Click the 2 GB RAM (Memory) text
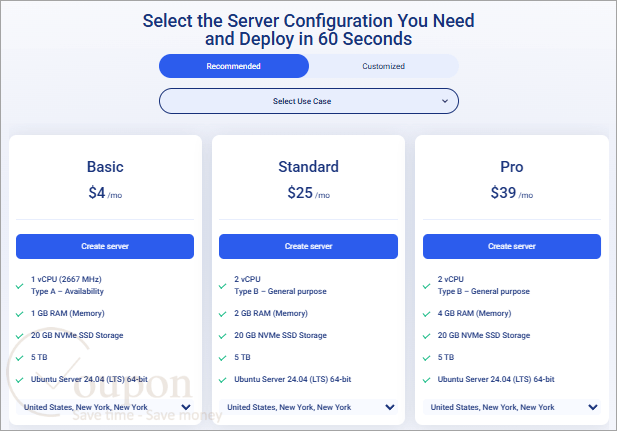Screen dimensions: 617x431 (x=271, y=313)
